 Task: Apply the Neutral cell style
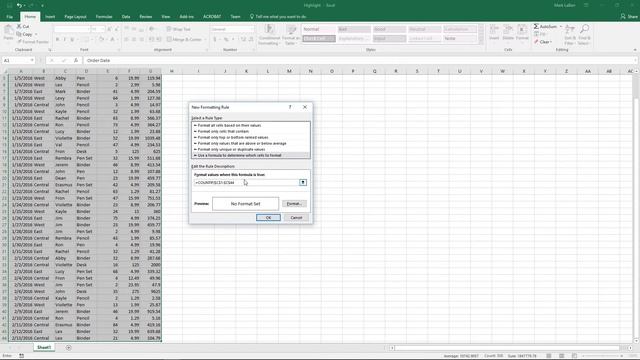(x=424, y=29)
